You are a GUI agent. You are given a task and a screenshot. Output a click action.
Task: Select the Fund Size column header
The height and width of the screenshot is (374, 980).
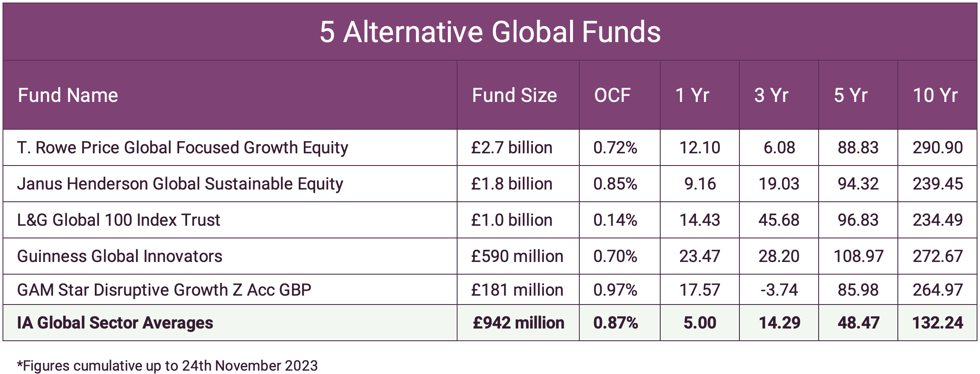[x=514, y=95]
